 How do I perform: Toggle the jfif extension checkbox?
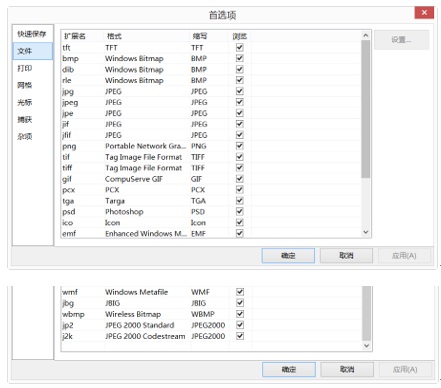tap(239, 135)
